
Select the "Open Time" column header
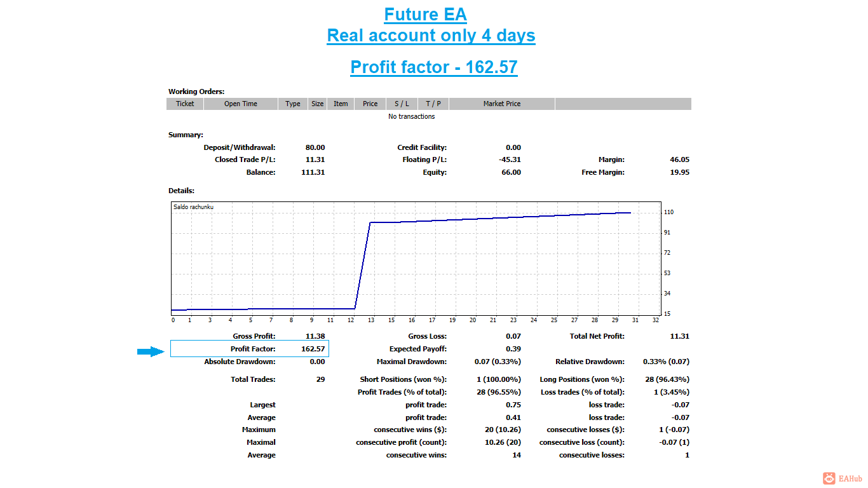(241, 104)
